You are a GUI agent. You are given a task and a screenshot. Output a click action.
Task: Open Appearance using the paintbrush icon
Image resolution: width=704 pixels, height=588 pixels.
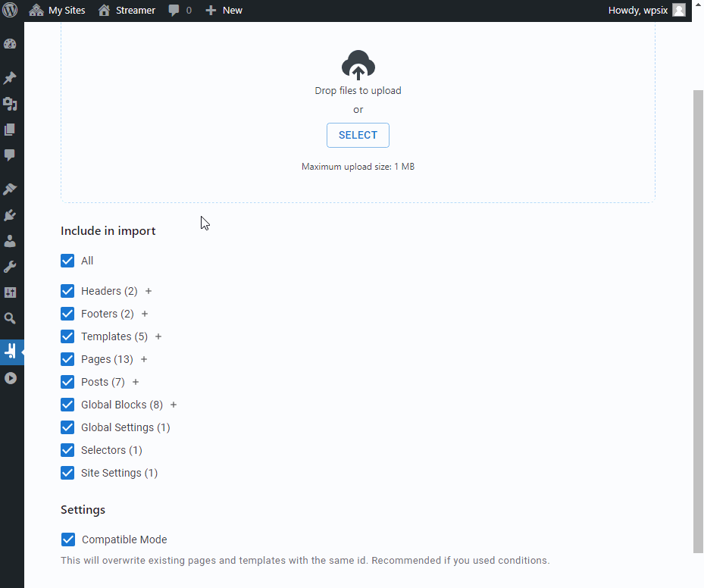[11, 189]
